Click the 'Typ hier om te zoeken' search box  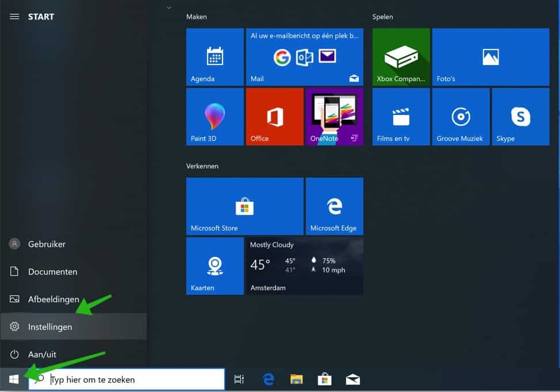pyautogui.click(x=127, y=379)
